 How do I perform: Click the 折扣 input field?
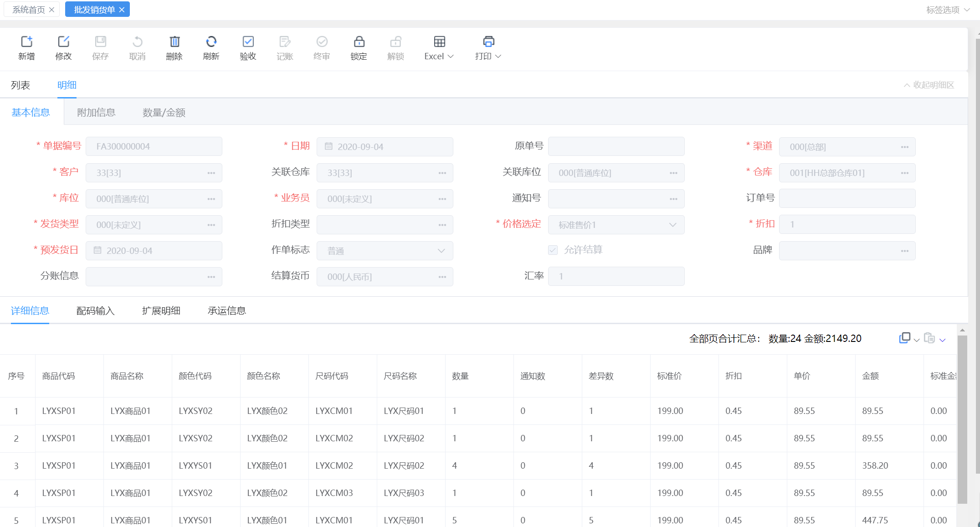847,224
